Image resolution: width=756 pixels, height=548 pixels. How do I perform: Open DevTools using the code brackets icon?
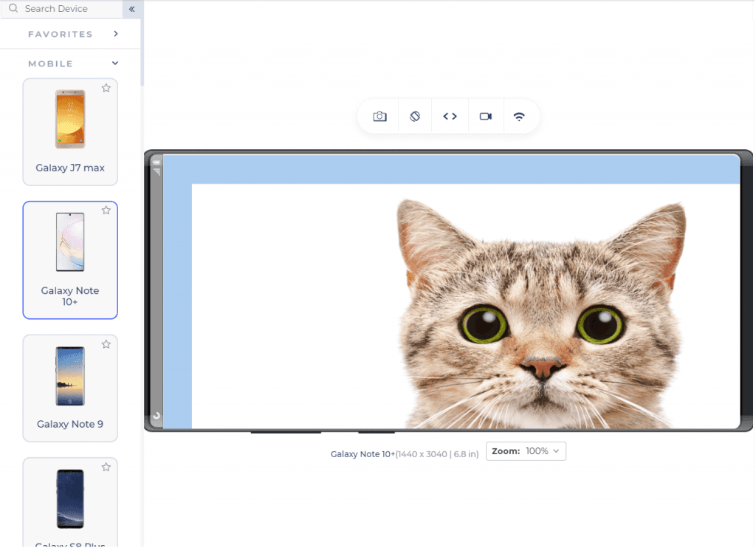click(x=450, y=117)
